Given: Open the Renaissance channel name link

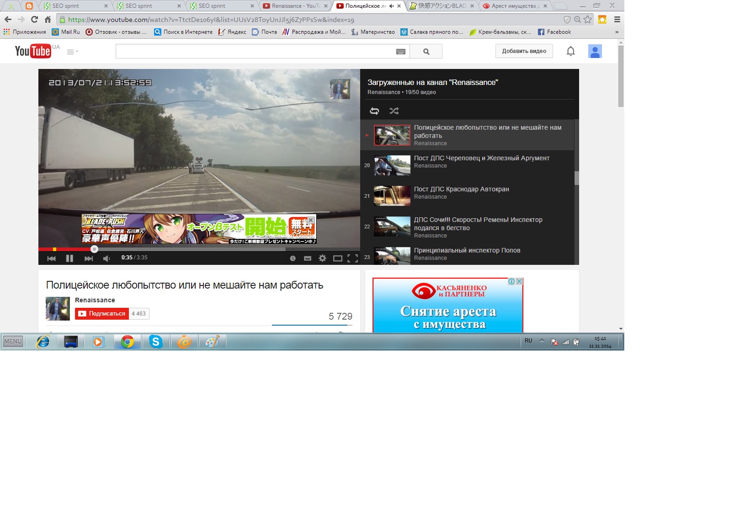Looking at the screenshot, I should pyautogui.click(x=95, y=300).
